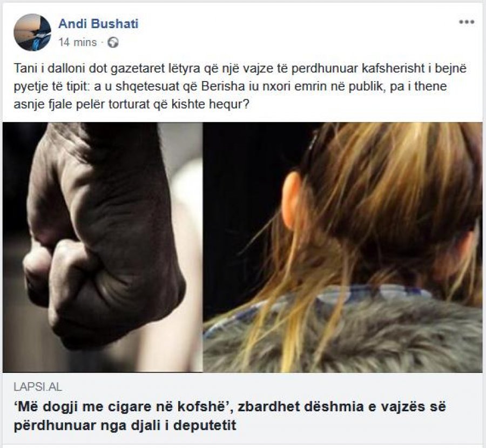486x448 pixels.
Task: Open the post via 14 mins timestamp
Action: [78, 42]
